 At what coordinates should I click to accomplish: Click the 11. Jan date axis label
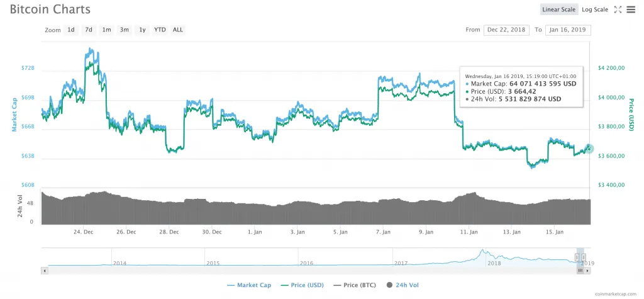469,232
